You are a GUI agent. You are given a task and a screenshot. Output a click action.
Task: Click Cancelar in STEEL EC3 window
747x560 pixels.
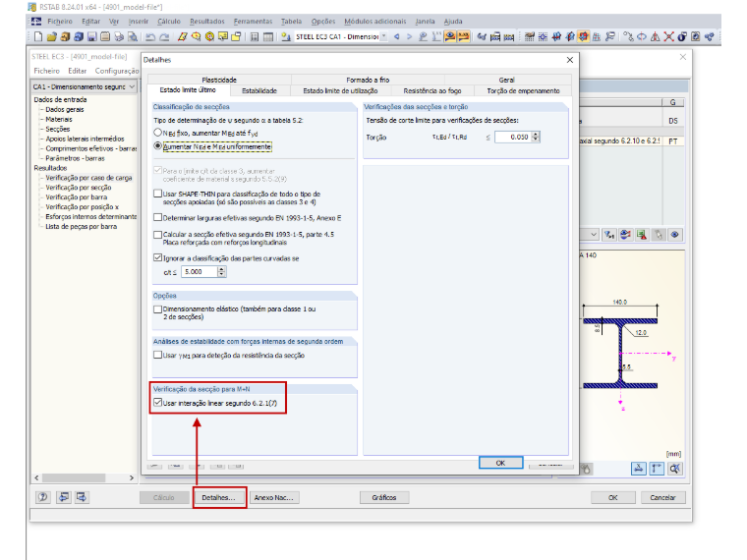point(662,497)
